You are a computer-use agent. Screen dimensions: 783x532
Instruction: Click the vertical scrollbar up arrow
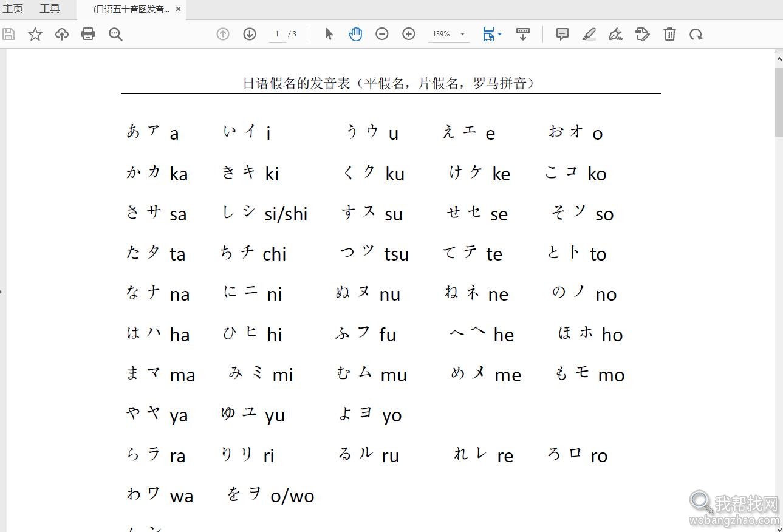[779, 59]
